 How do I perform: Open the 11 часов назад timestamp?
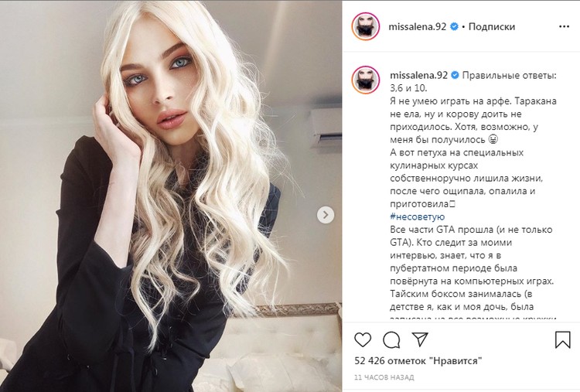pyautogui.click(x=384, y=377)
